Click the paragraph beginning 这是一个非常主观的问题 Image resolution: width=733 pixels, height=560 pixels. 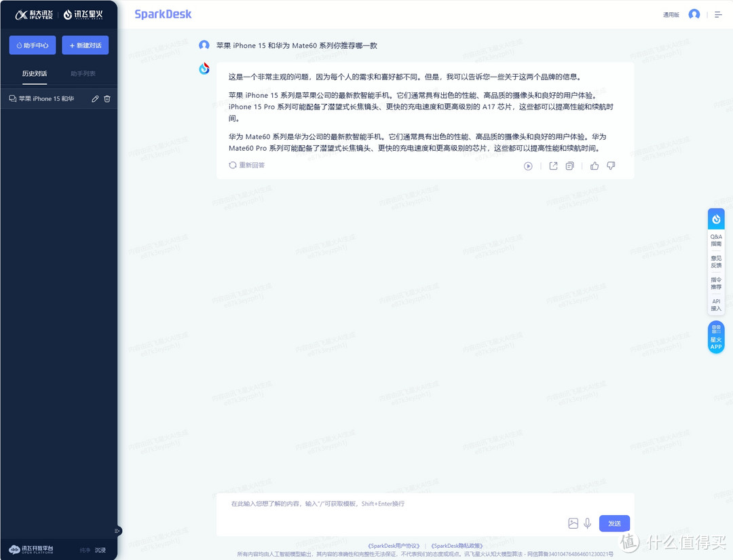point(405,77)
